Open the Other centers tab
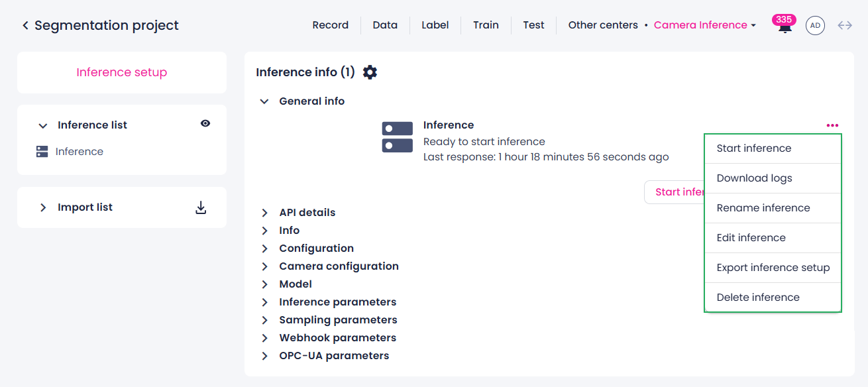The image size is (868, 387). point(603,25)
